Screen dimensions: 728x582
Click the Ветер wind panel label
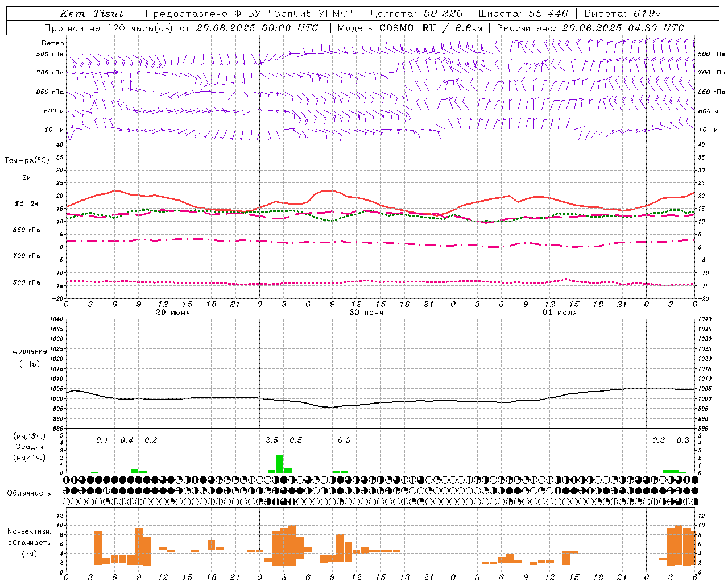pos(53,43)
